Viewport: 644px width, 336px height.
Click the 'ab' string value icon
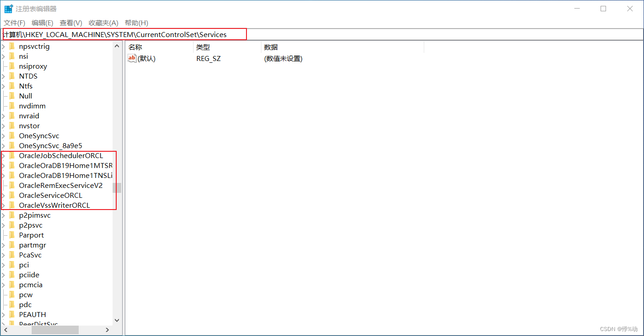tap(132, 58)
